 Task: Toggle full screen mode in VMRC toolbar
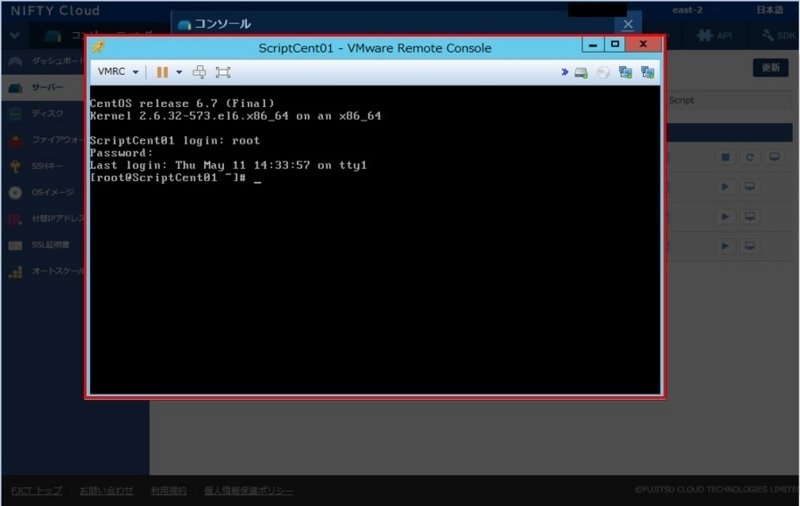click(x=223, y=72)
